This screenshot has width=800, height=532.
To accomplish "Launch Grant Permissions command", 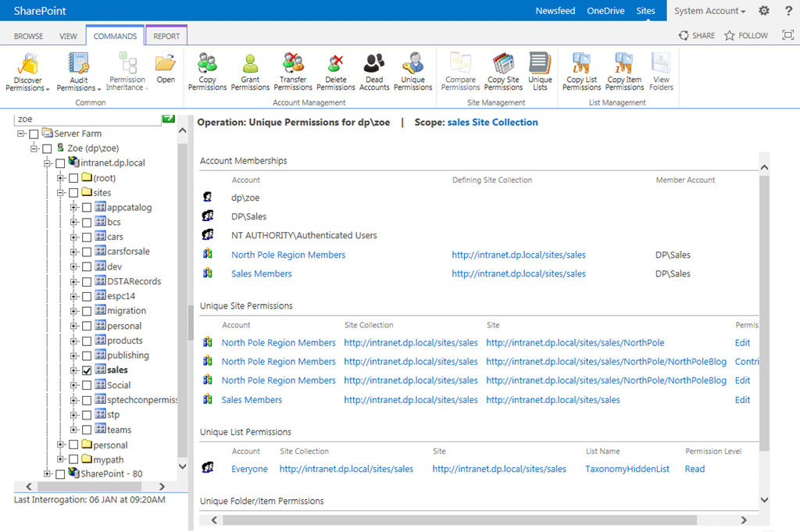I will click(250, 72).
